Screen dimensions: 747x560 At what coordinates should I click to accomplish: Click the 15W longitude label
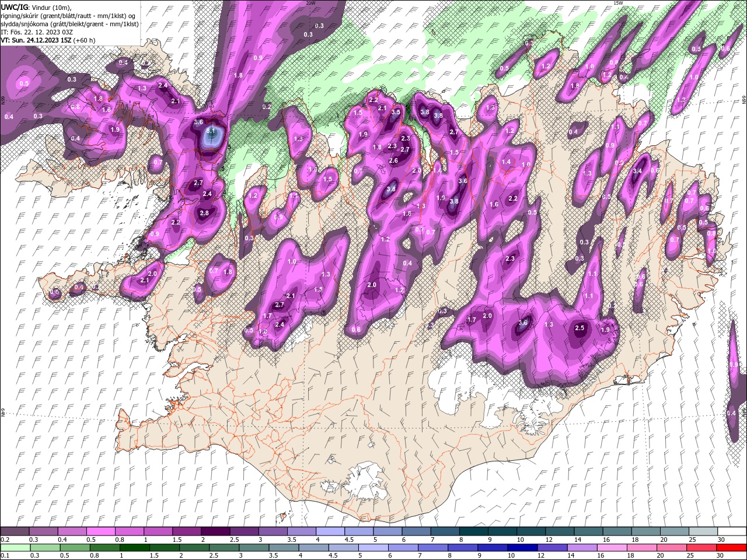pyautogui.click(x=618, y=3)
